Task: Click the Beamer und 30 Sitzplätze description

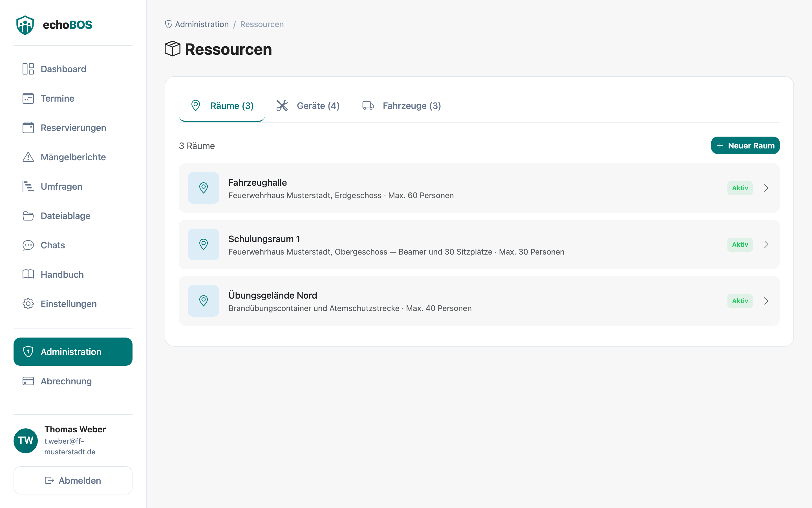Action: coord(396,252)
